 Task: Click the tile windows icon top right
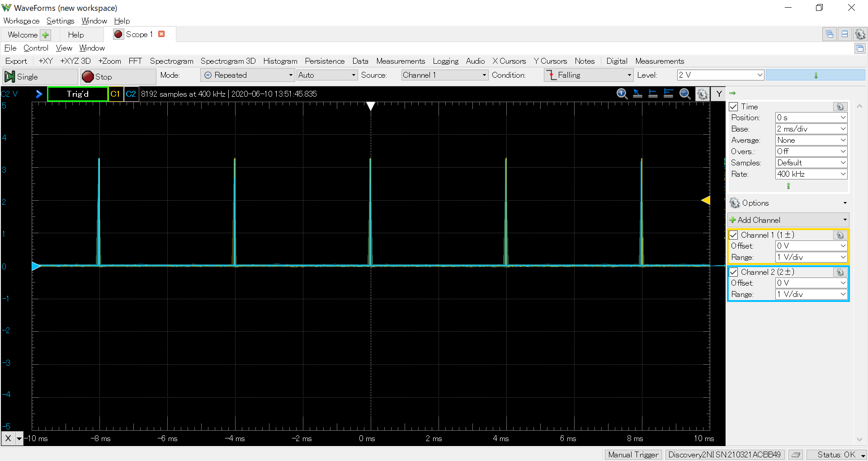[x=844, y=34]
